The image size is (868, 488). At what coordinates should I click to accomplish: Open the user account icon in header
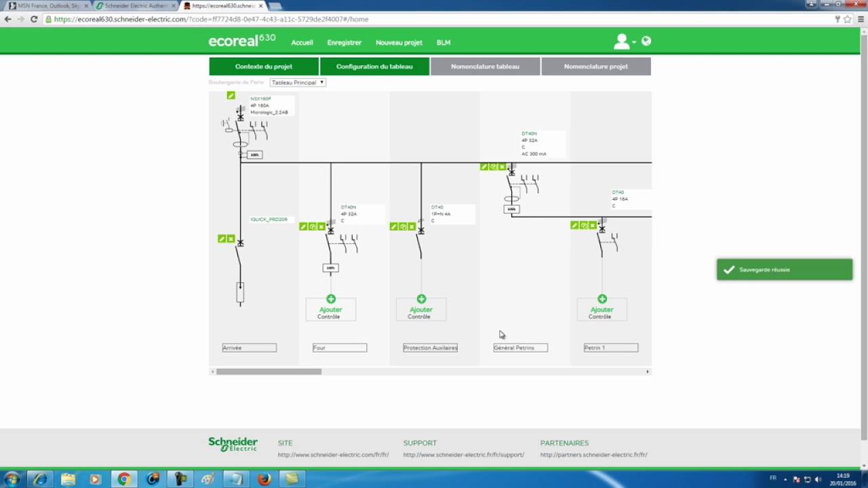(622, 42)
